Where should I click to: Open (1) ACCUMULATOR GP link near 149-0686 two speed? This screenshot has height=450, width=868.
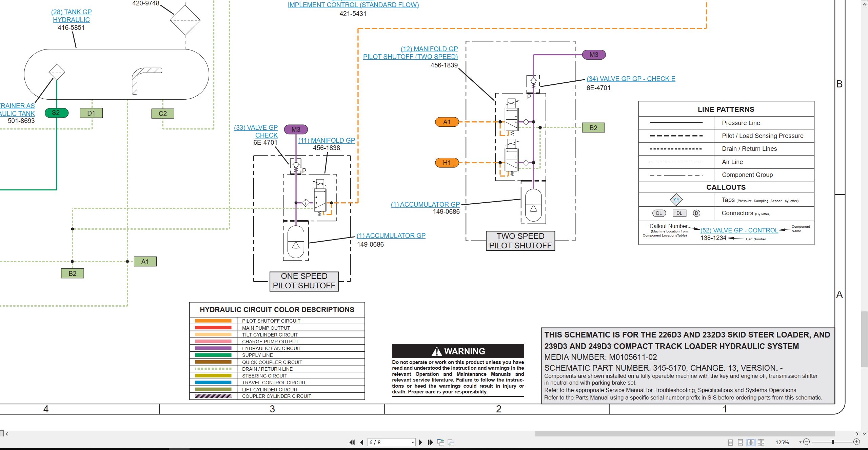coord(425,204)
